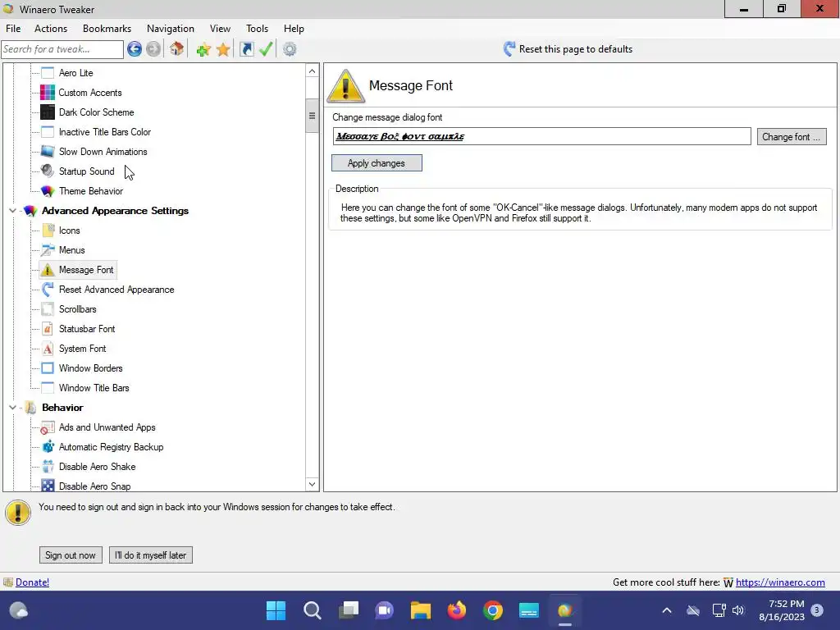Click the Change font button
The width and height of the screenshot is (840, 630).
click(x=792, y=137)
